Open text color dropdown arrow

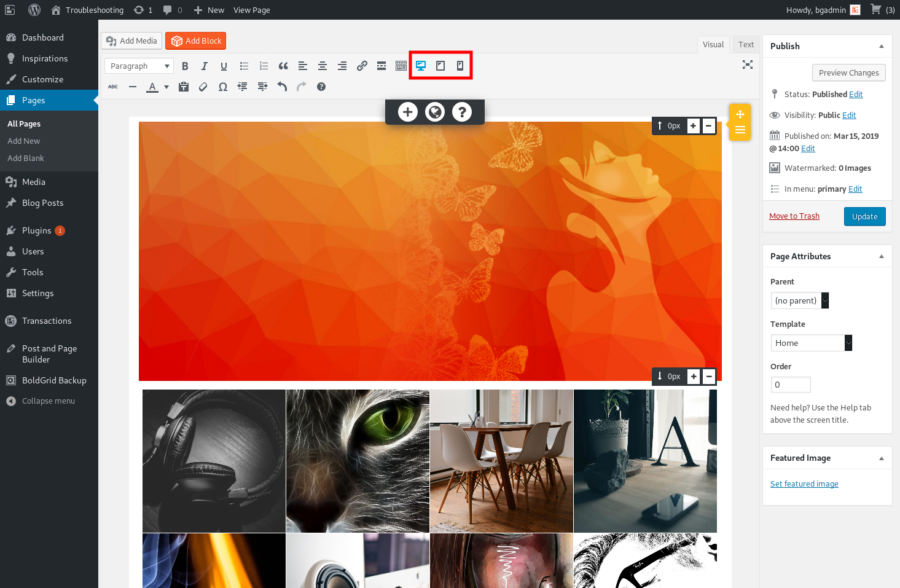coord(166,87)
